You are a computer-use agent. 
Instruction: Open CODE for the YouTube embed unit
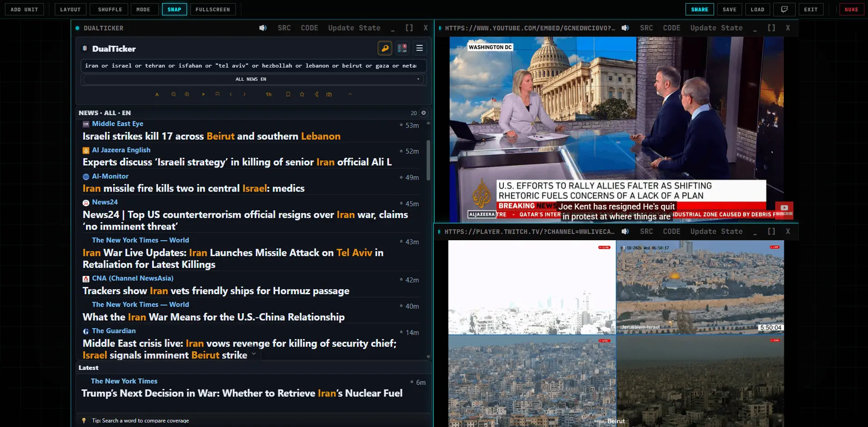tap(672, 28)
